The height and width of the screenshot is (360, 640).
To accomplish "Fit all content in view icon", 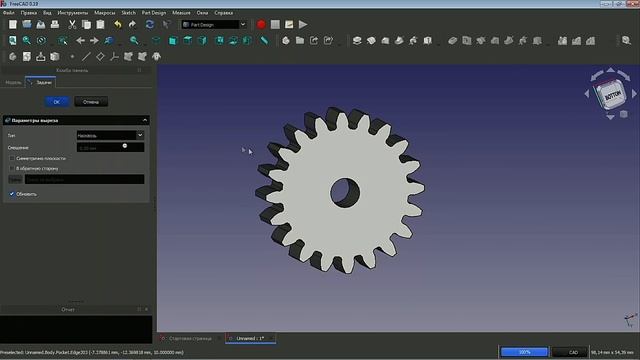I will (x=13, y=40).
